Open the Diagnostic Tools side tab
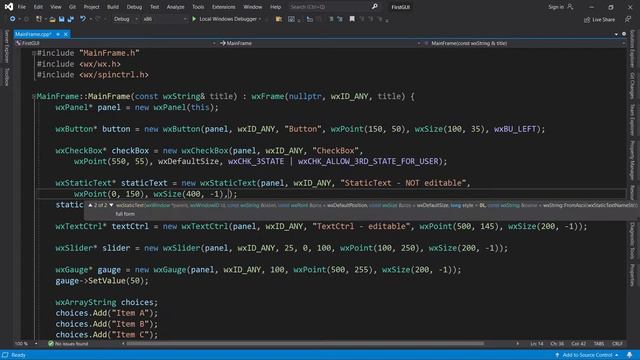640x360 pixels. 632,241
